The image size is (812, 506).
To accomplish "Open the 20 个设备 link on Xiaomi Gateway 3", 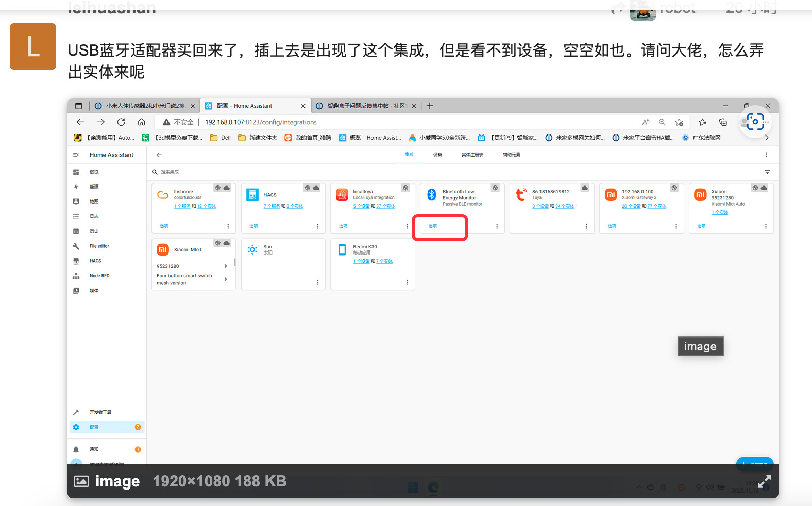I will (x=631, y=206).
